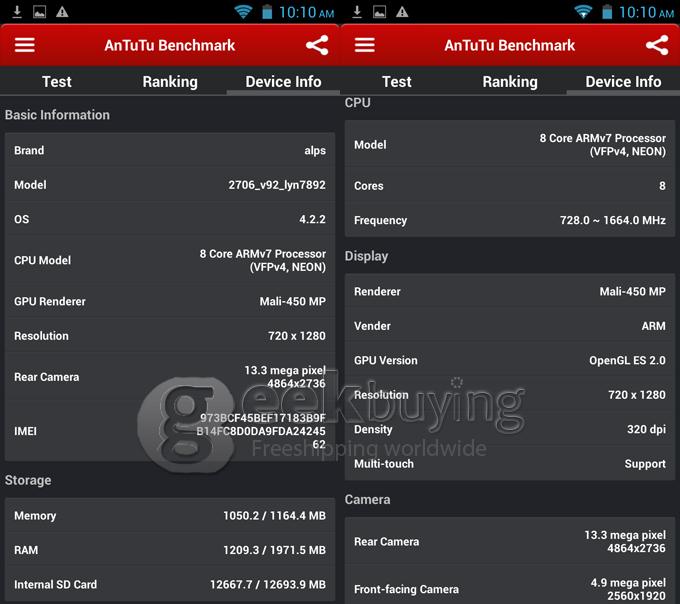Select Resolution row in Display section
680x604 pixels.
point(510,395)
